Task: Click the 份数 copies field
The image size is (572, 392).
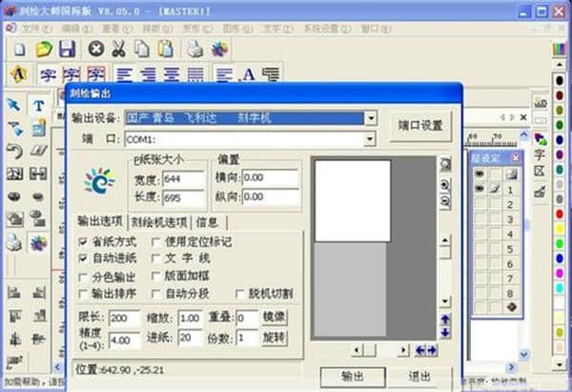Action: tap(247, 339)
